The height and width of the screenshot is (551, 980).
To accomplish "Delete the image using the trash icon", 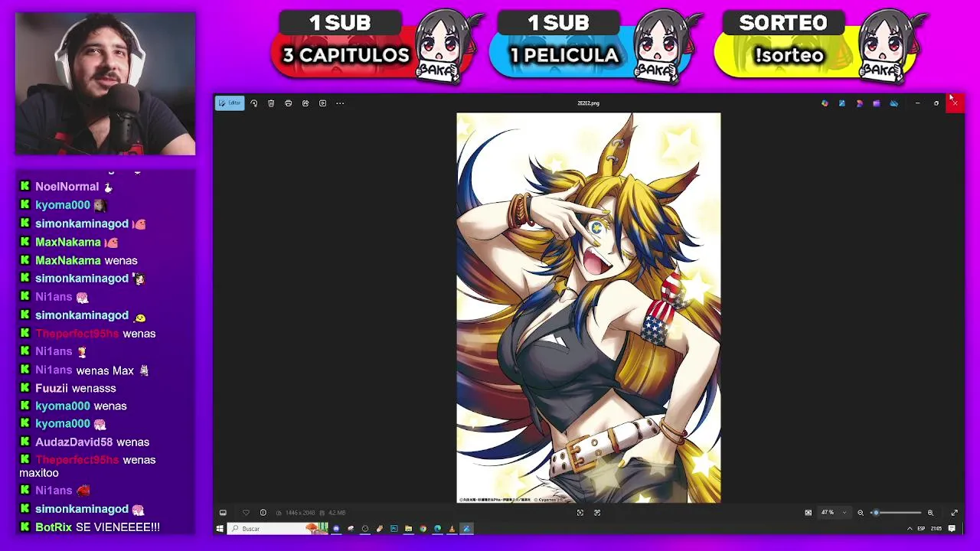I will tap(271, 103).
